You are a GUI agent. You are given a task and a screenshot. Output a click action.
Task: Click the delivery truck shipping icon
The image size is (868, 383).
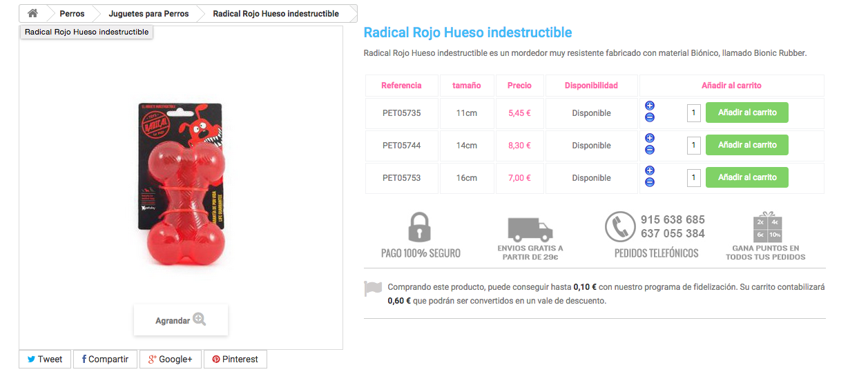click(530, 230)
